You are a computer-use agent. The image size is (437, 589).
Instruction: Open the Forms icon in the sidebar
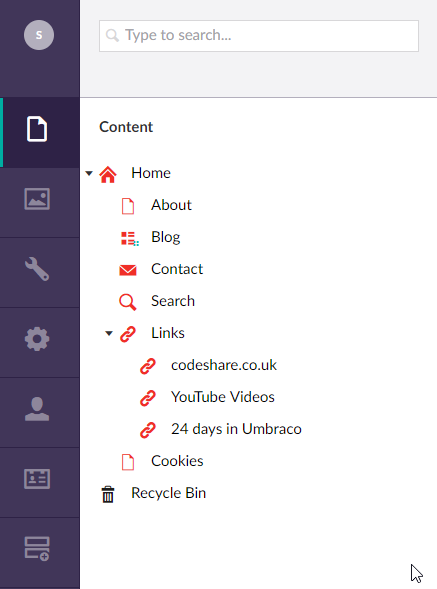37,548
